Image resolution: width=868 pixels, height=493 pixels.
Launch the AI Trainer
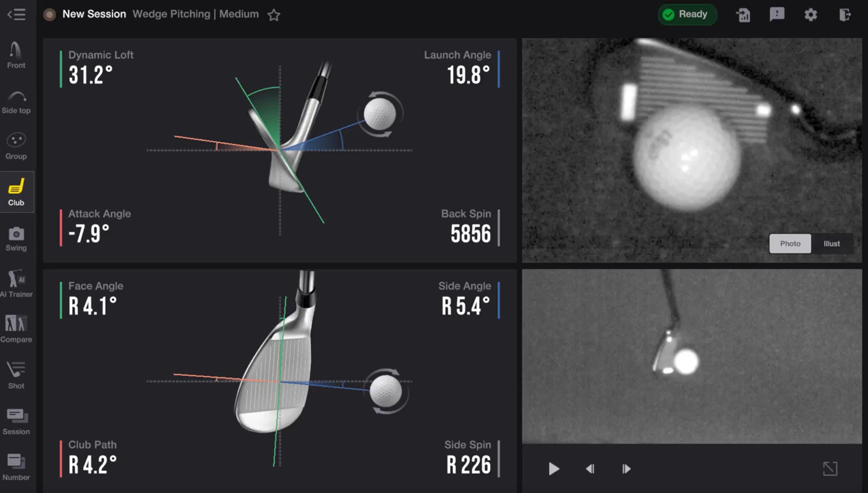point(16,284)
